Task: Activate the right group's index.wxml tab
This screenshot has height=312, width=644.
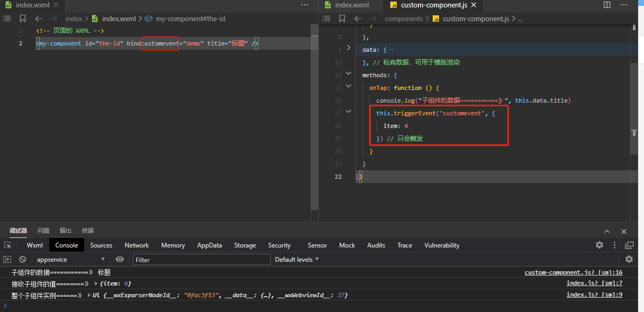Action: [353, 5]
